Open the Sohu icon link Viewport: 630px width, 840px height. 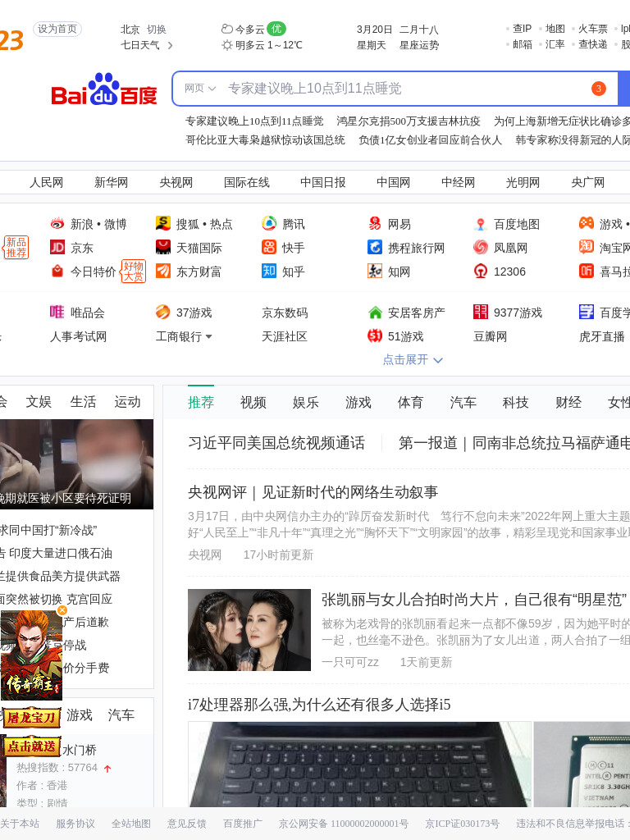click(x=163, y=223)
